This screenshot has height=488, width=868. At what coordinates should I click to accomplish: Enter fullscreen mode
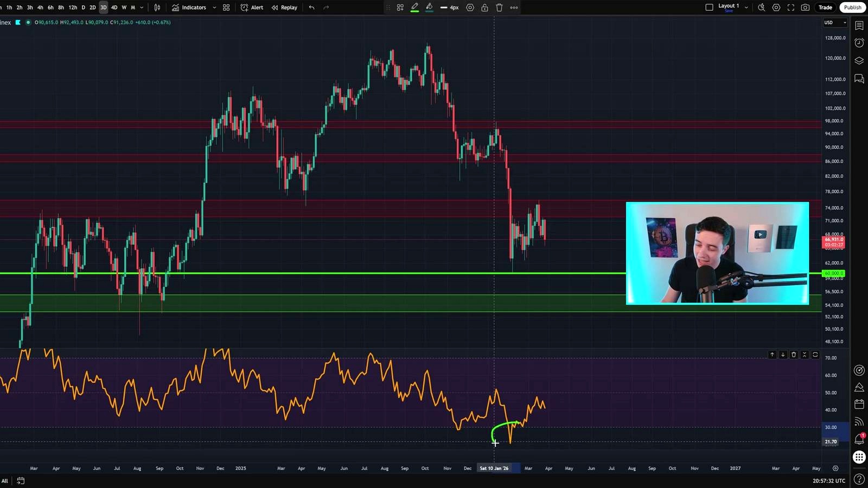pos(791,8)
